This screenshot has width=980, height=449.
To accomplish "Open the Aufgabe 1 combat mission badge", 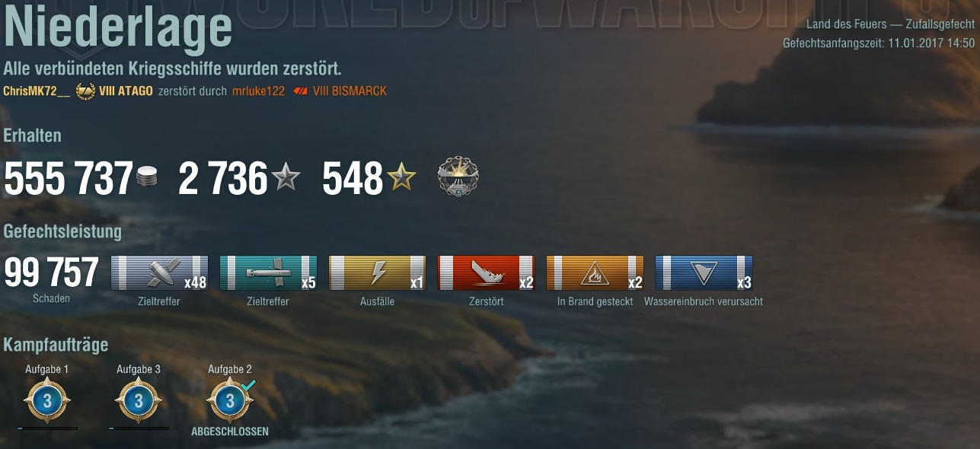I will click(x=47, y=400).
